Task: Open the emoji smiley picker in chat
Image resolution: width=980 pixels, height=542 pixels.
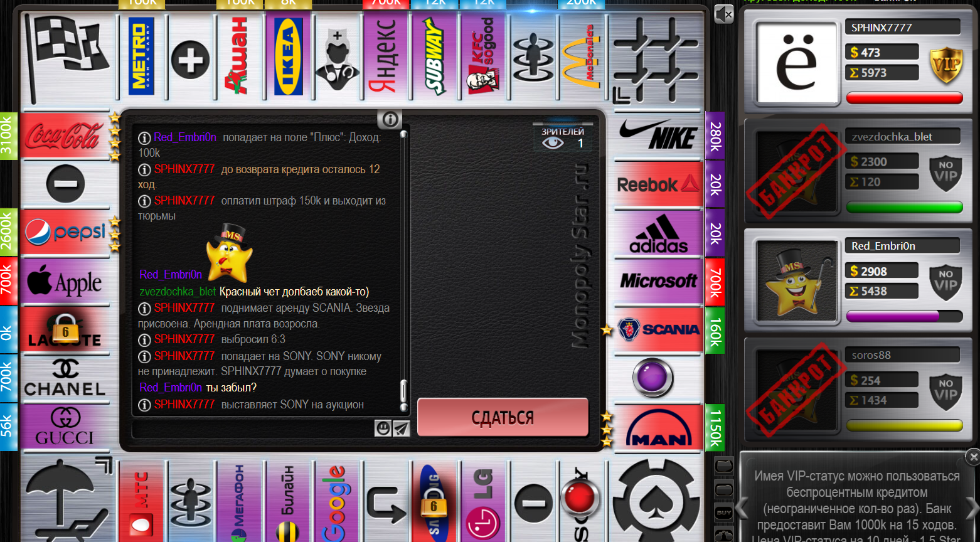Action: tap(383, 428)
